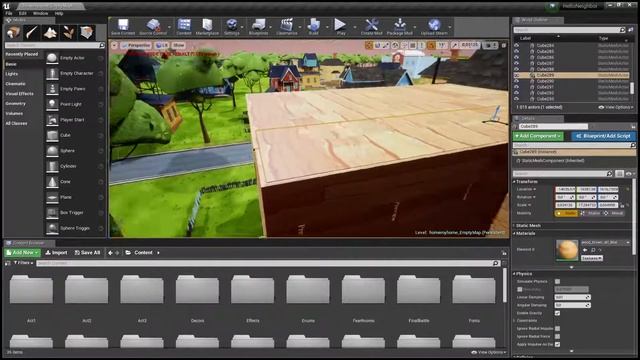The height and width of the screenshot is (360, 640).
Task: Open the material name dropdown
Action: pos(605,242)
